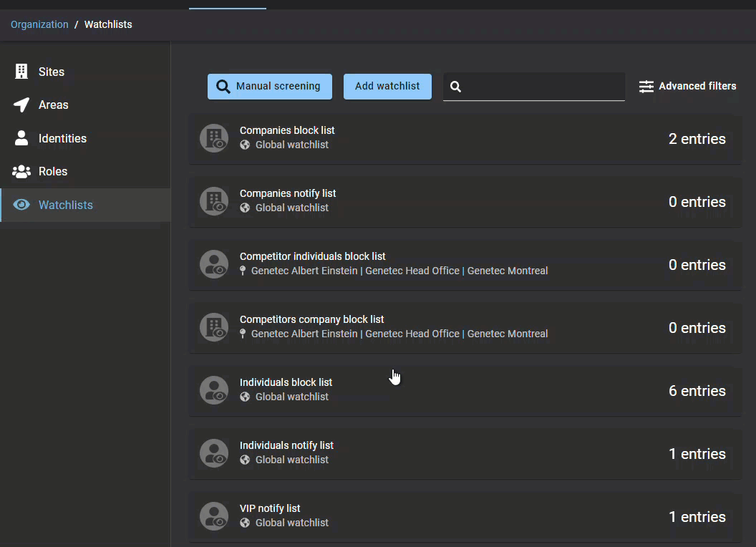Switch to the Identities section
Image resolution: width=756 pixels, height=547 pixels.
(x=62, y=138)
